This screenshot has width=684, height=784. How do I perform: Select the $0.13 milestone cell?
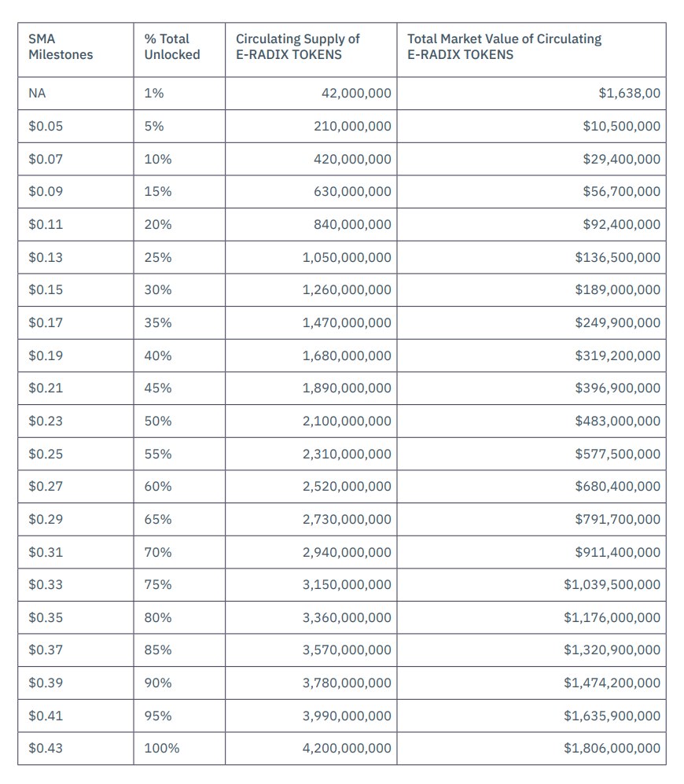[75, 257]
